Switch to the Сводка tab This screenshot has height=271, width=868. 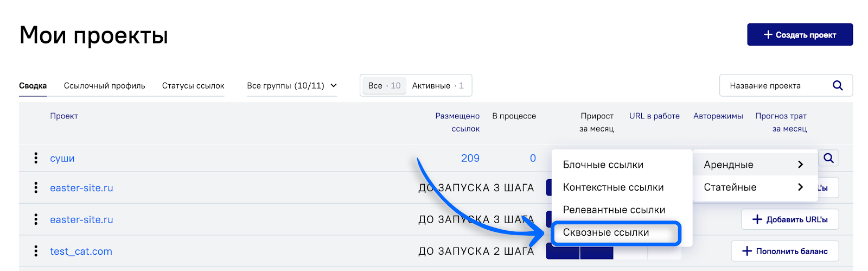click(33, 86)
